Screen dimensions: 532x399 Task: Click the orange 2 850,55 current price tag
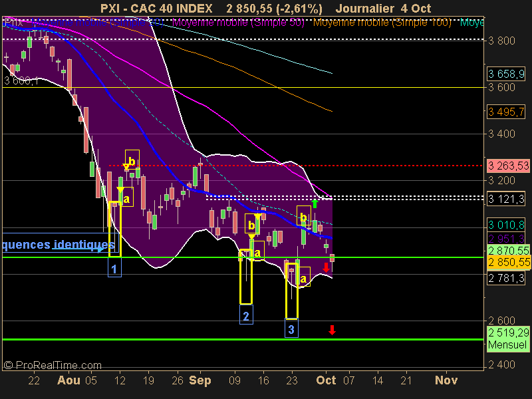click(x=508, y=262)
